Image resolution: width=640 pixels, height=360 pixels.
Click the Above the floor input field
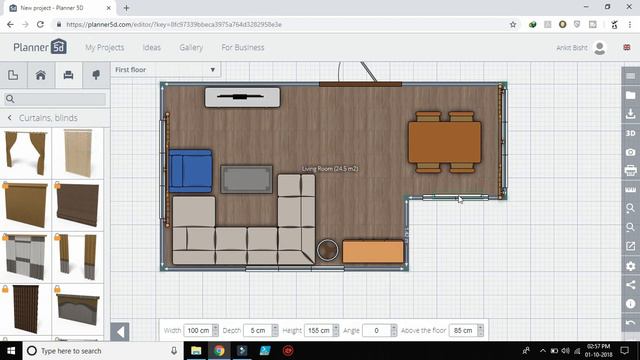click(x=463, y=330)
